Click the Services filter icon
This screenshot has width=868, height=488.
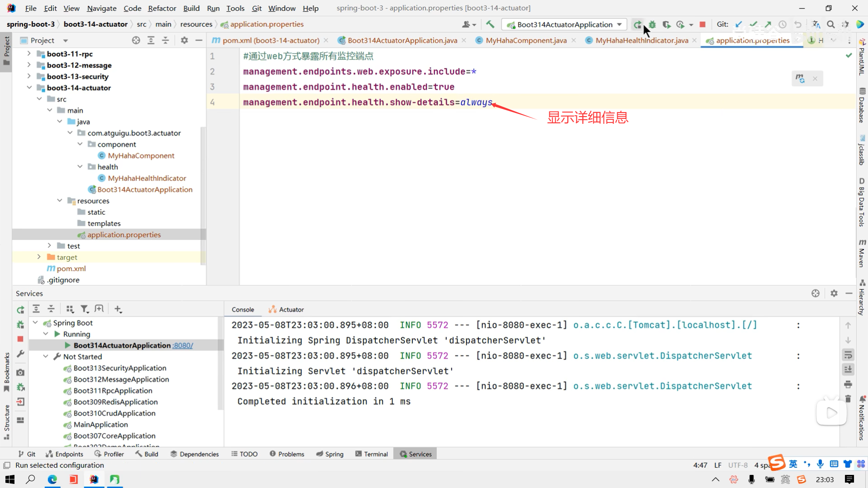(84, 309)
